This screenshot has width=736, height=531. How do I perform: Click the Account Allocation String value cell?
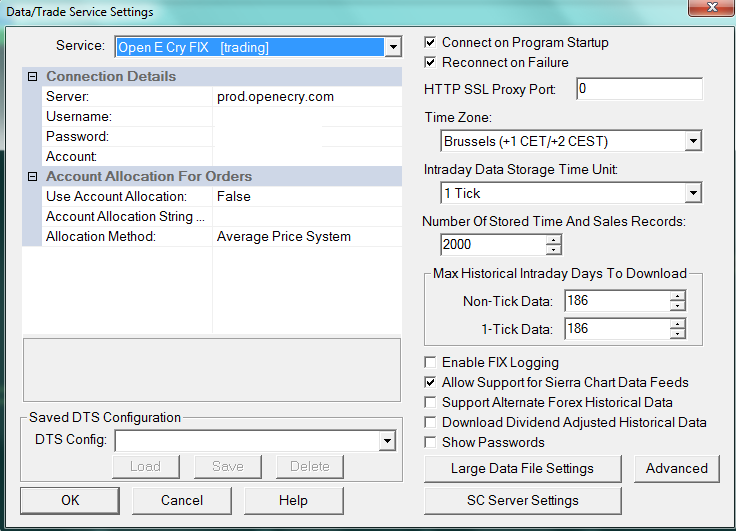307,216
